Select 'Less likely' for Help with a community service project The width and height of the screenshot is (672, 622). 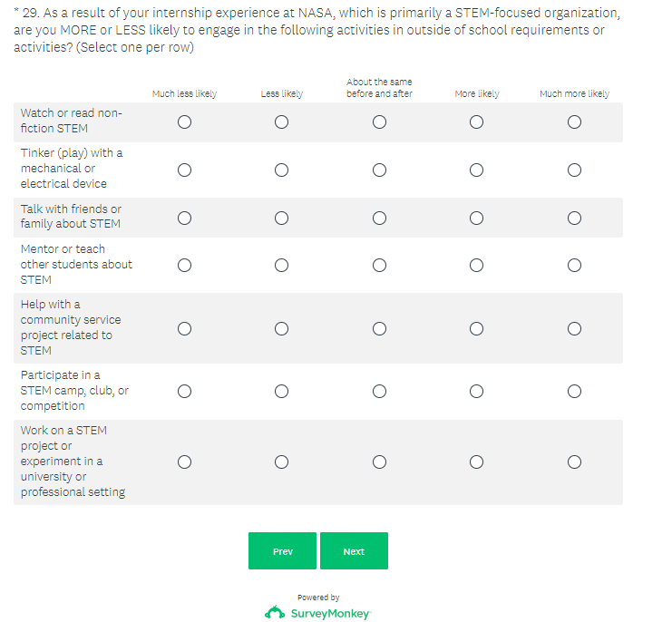pyautogui.click(x=281, y=328)
